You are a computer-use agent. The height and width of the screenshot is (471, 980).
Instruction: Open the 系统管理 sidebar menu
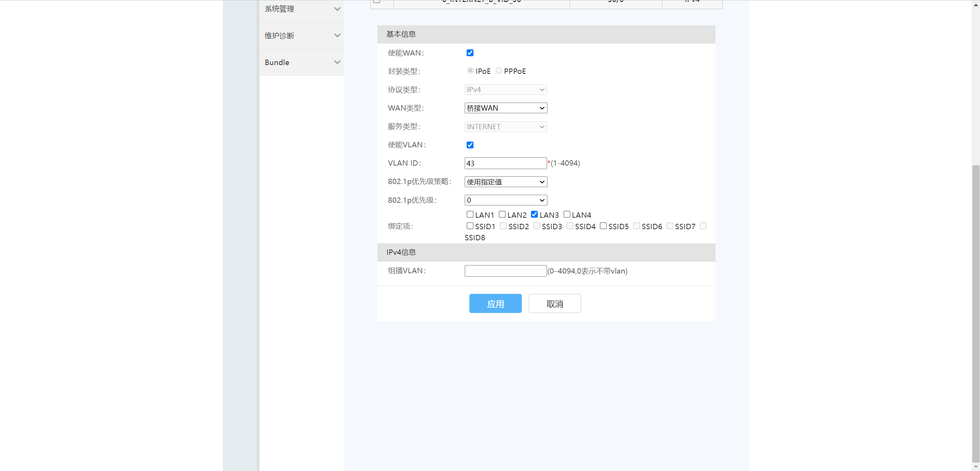[x=279, y=9]
